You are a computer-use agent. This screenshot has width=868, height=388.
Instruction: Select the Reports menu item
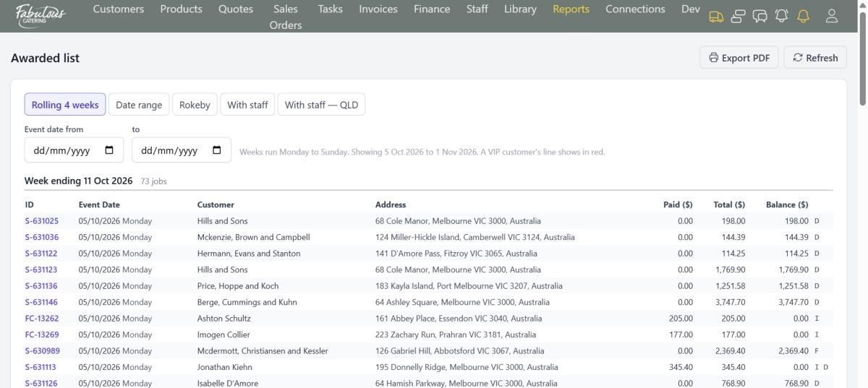(571, 9)
